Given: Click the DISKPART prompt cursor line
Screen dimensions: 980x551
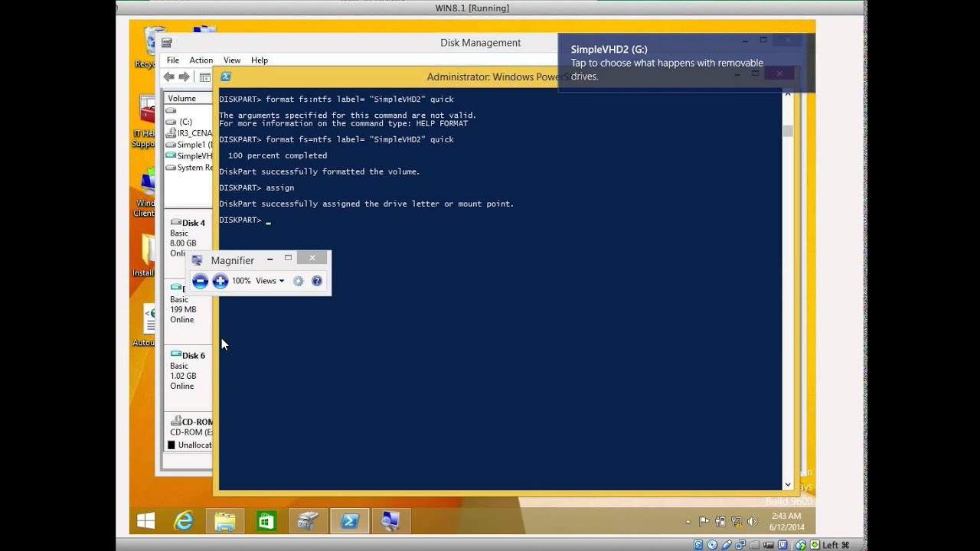Looking at the screenshot, I should tap(245, 220).
